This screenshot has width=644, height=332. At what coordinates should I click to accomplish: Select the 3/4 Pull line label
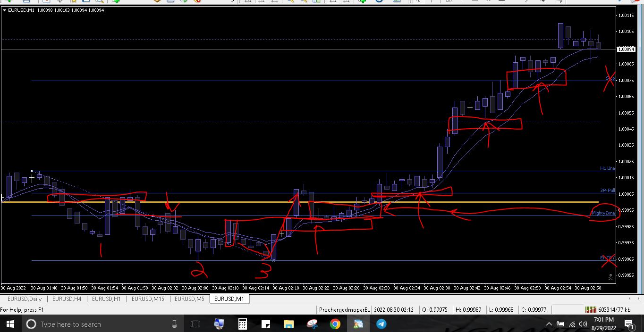(607, 191)
